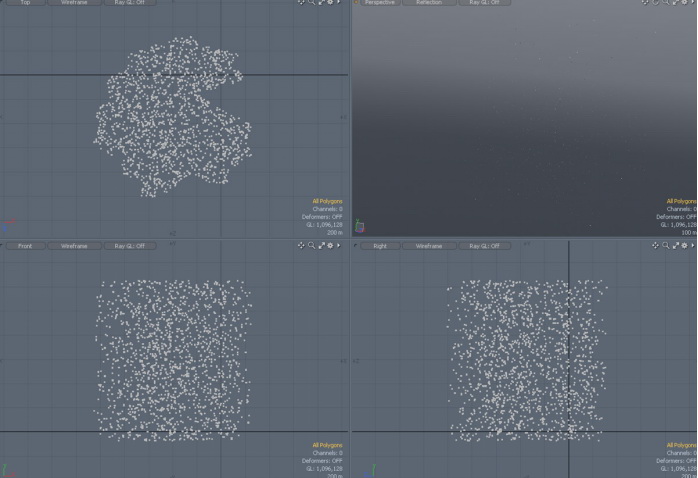
Task: Toggle Ray GL in the Right viewport
Action: click(x=485, y=245)
